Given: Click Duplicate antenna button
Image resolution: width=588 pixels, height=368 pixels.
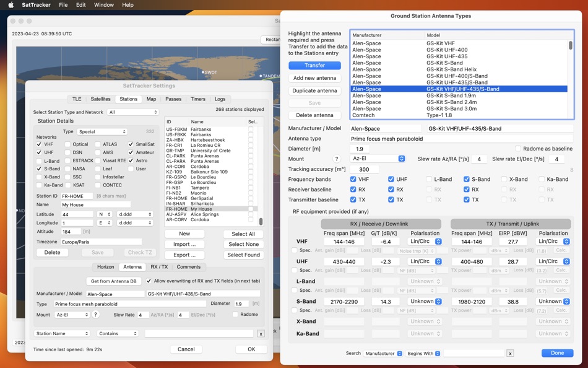Looking at the screenshot, I should pos(314,91).
